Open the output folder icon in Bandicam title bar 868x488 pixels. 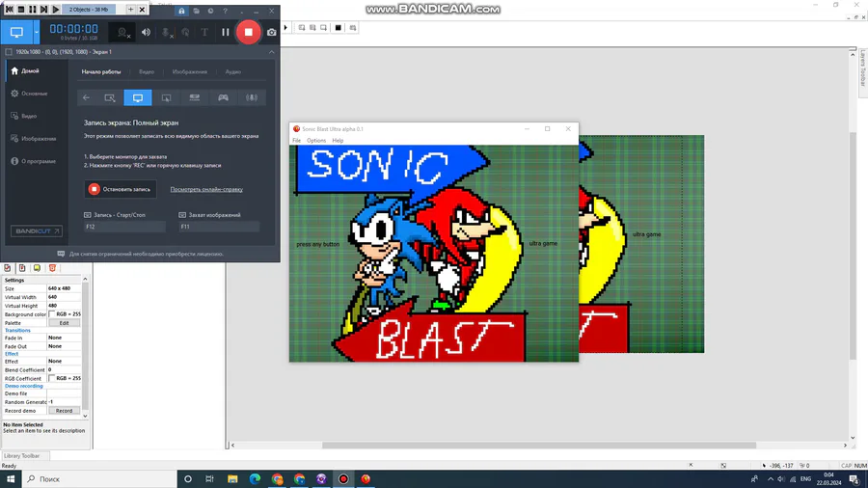point(196,11)
